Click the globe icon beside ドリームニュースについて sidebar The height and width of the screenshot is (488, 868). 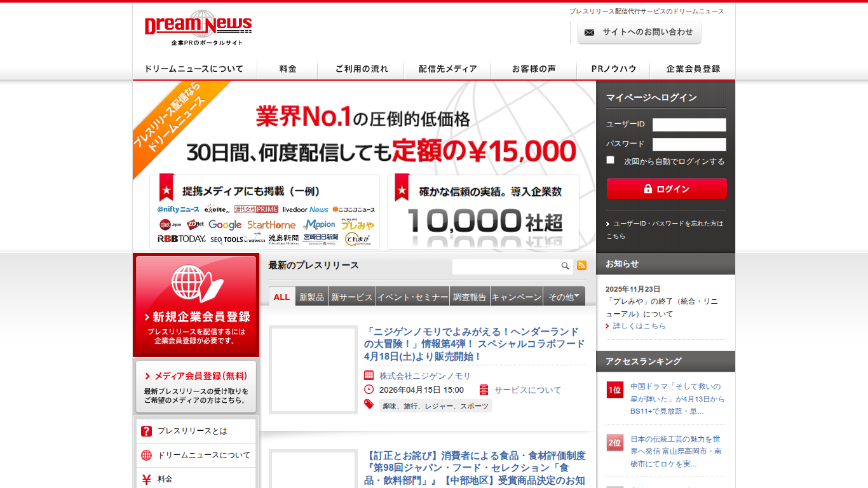[x=147, y=455]
